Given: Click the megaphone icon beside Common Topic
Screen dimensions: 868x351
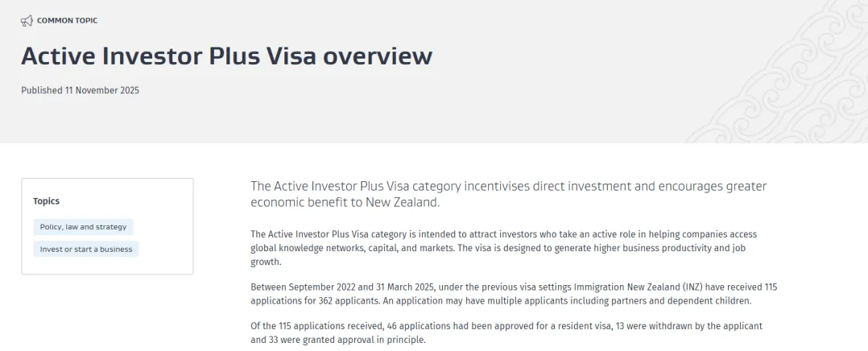Looking at the screenshot, I should click(x=27, y=20).
